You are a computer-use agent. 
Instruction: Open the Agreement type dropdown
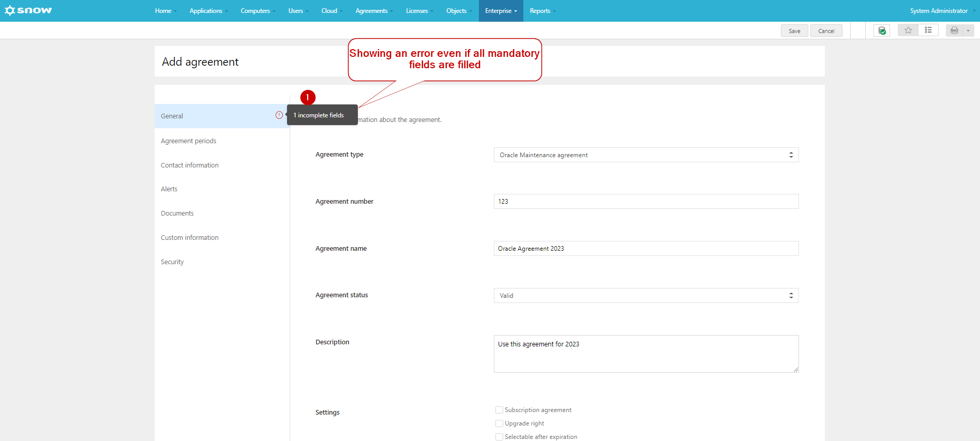click(646, 155)
